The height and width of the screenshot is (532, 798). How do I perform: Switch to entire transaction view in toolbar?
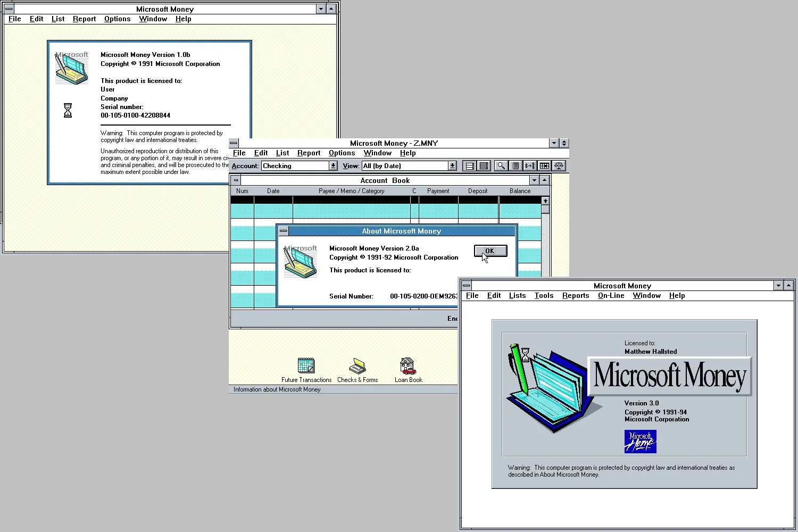pos(484,166)
